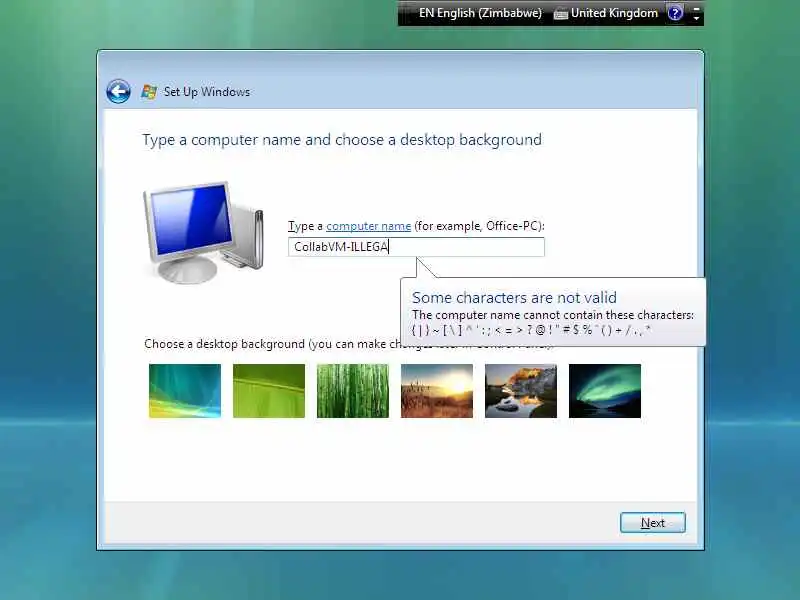
Task: Select the Vista aurora default background thumbnail
Action: [185, 391]
